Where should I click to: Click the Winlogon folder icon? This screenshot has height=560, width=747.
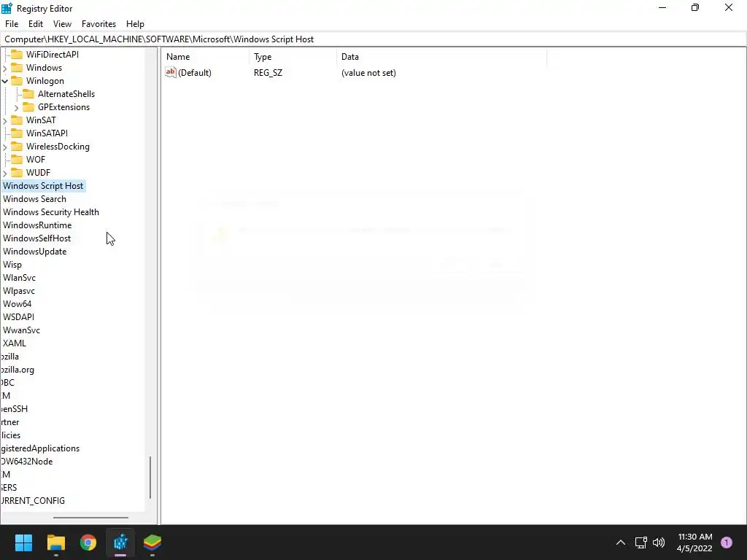[17, 81]
